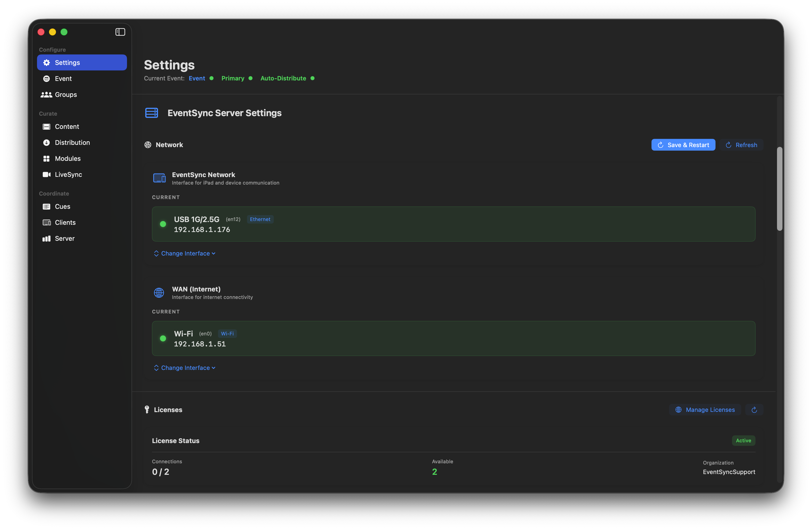Click the Ethernet type badge
Image resolution: width=812 pixels, height=530 pixels.
pos(260,220)
